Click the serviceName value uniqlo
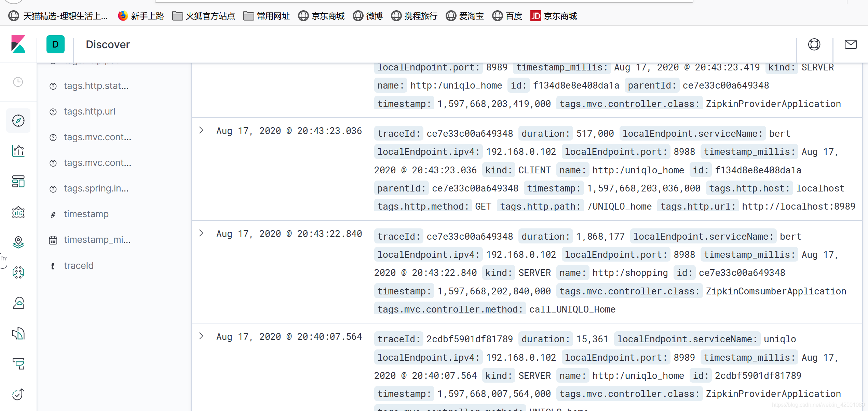This screenshot has height=411, width=868. (x=780, y=339)
